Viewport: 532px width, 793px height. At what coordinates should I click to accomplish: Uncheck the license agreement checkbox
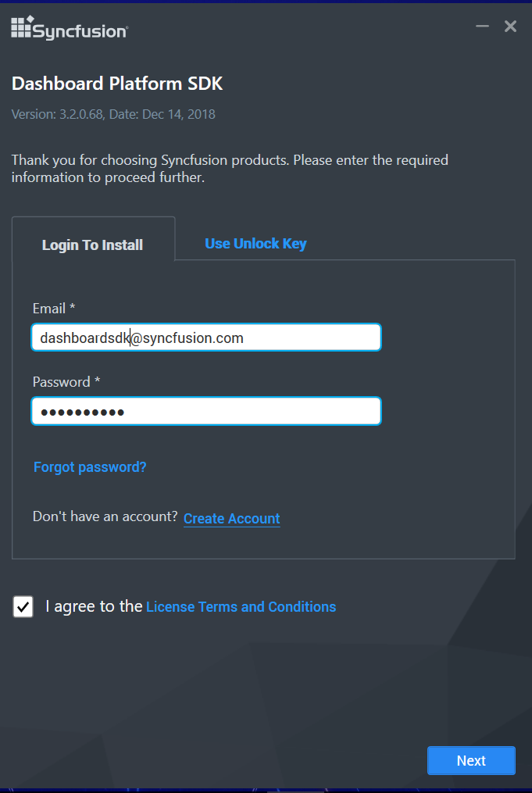[22, 606]
